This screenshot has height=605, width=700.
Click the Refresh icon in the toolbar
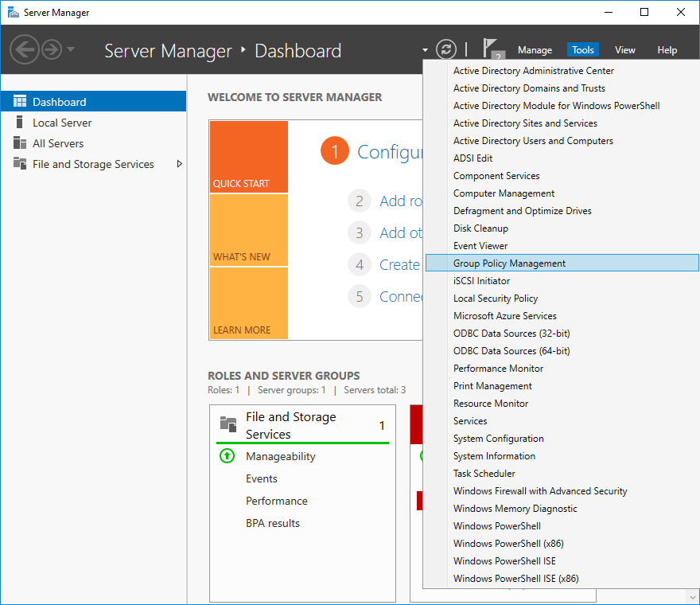point(445,49)
